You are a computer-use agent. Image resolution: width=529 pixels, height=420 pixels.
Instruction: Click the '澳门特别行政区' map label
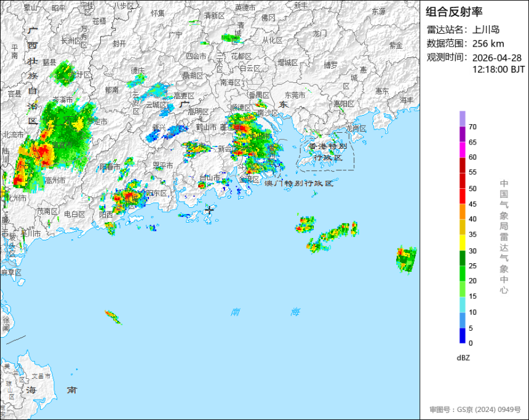(x=298, y=183)
